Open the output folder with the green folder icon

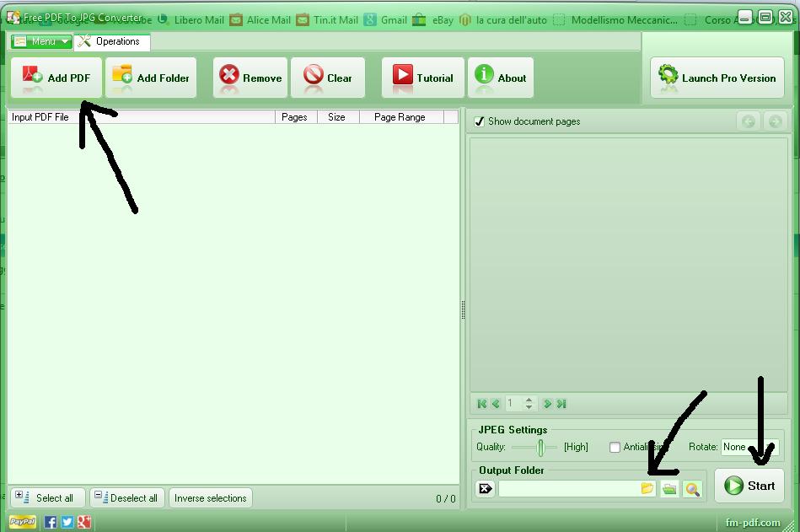pyautogui.click(x=669, y=489)
